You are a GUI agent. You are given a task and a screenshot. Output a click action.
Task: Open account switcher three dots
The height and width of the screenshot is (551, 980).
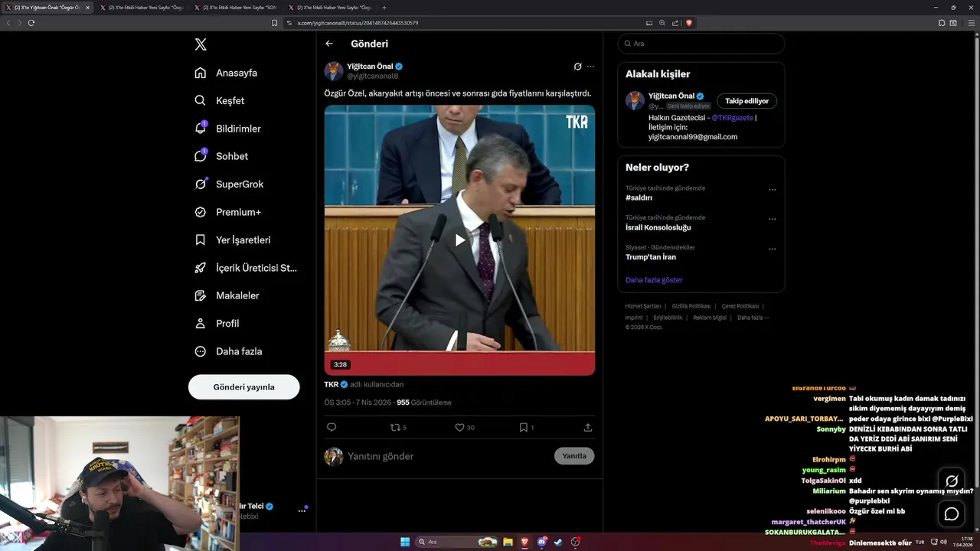click(302, 510)
